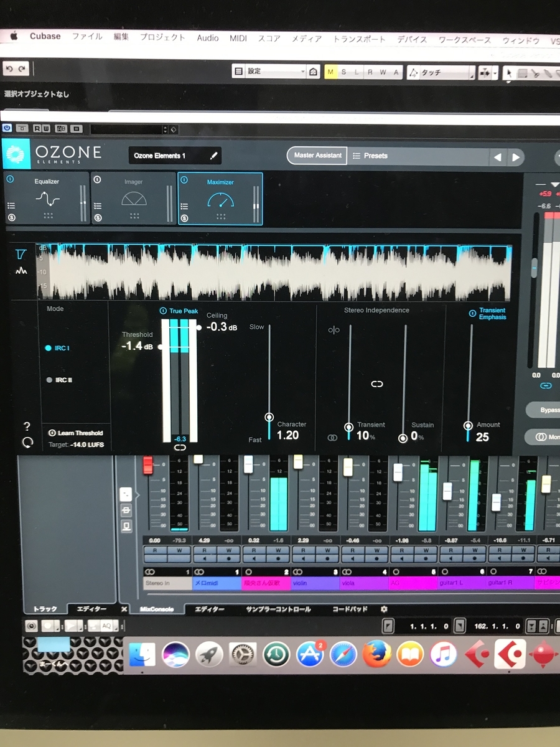This screenshot has height=747, width=560.
Task: Toggle yellow M mute button in toolbar
Action: [x=330, y=72]
